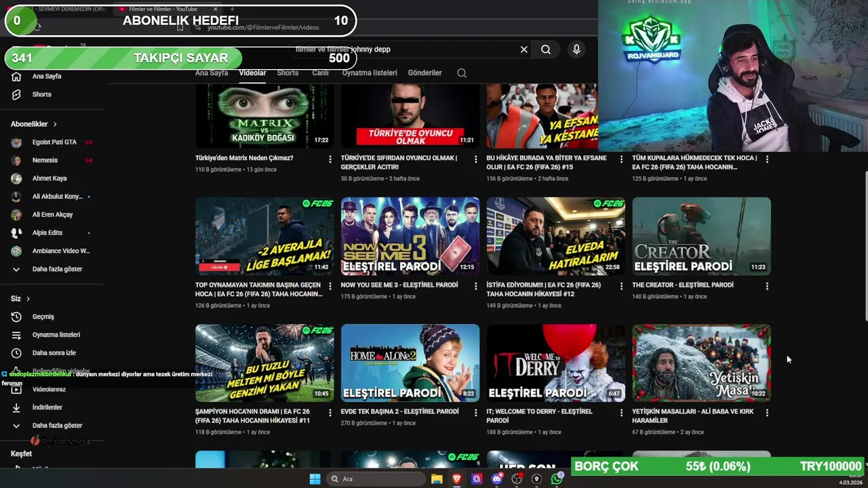Open EVDE TEK BAŞINA 2 video title
868x488 pixels.
click(x=399, y=412)
